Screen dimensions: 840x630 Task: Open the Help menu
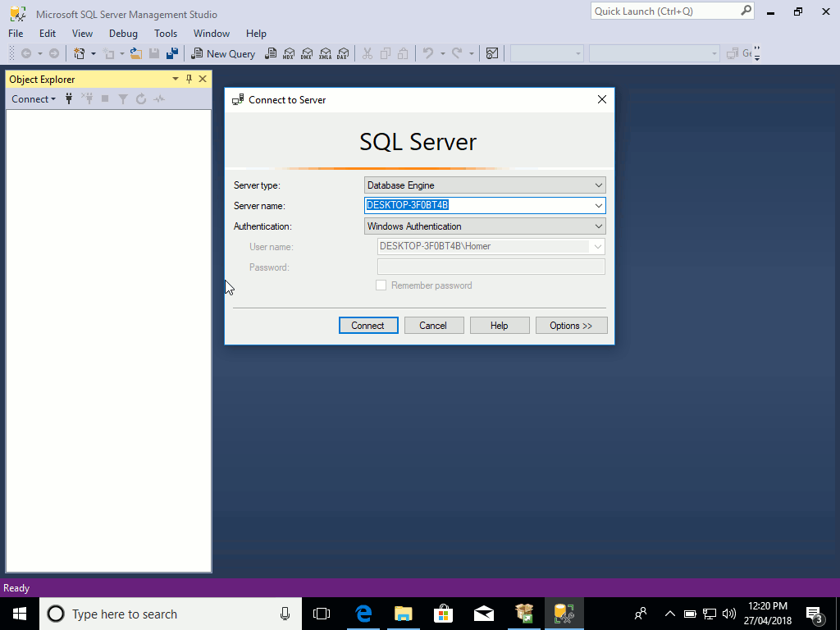(256, 33)
